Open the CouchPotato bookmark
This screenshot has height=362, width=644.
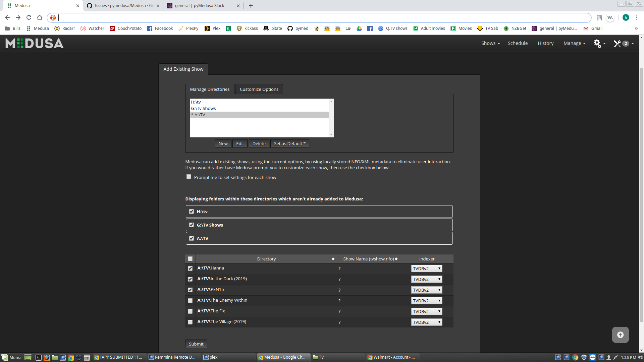pyautogui.click(x=125, y=28)
